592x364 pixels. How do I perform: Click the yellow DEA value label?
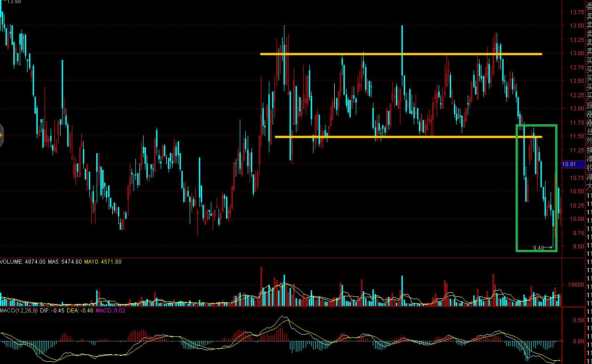[81, 311]
